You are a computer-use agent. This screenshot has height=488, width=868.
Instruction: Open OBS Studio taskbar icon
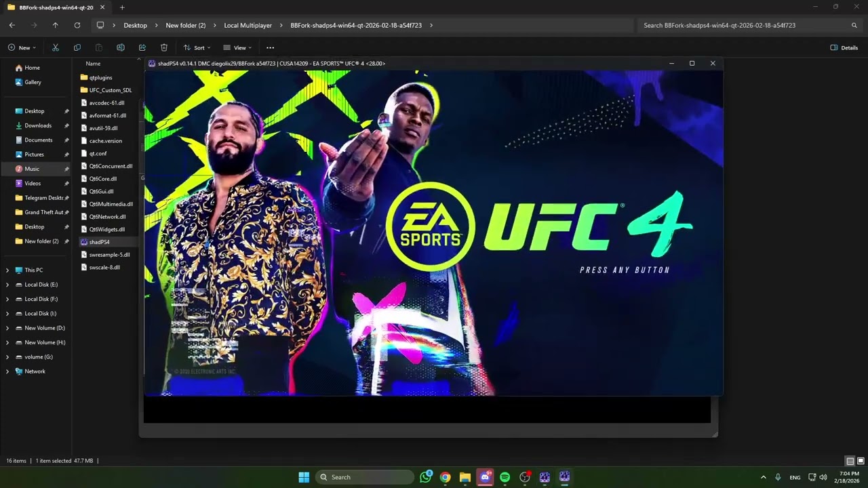525,477
